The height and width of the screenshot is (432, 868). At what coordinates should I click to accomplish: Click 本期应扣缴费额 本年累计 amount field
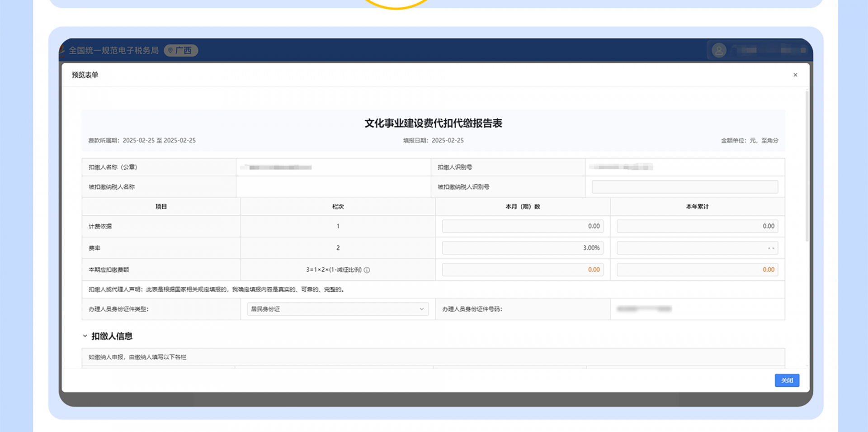coord(697,270)
